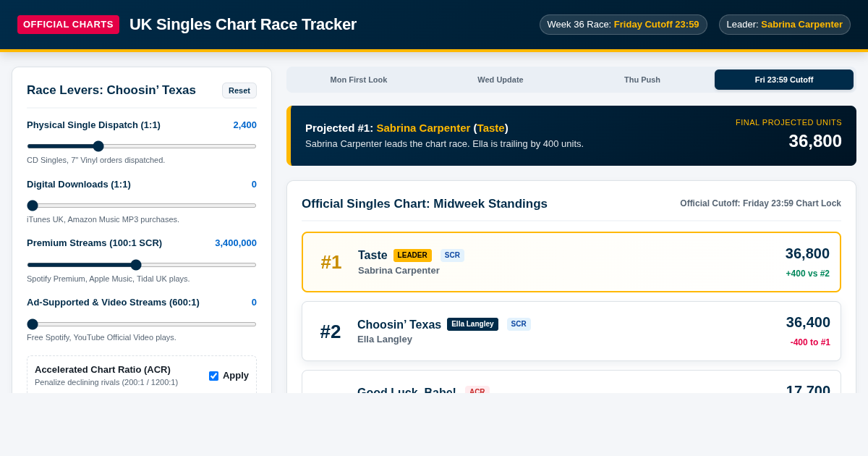Click the SCR tag on Choosin' Texas
The width and height of the screenshot is (868, 456).
tap(519, 324)
